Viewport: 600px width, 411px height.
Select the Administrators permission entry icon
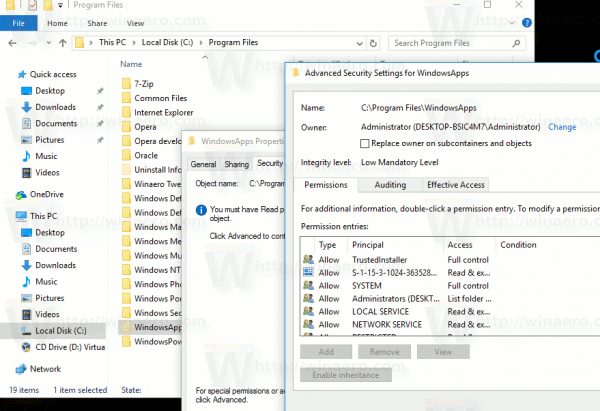[x=308, y=298]
